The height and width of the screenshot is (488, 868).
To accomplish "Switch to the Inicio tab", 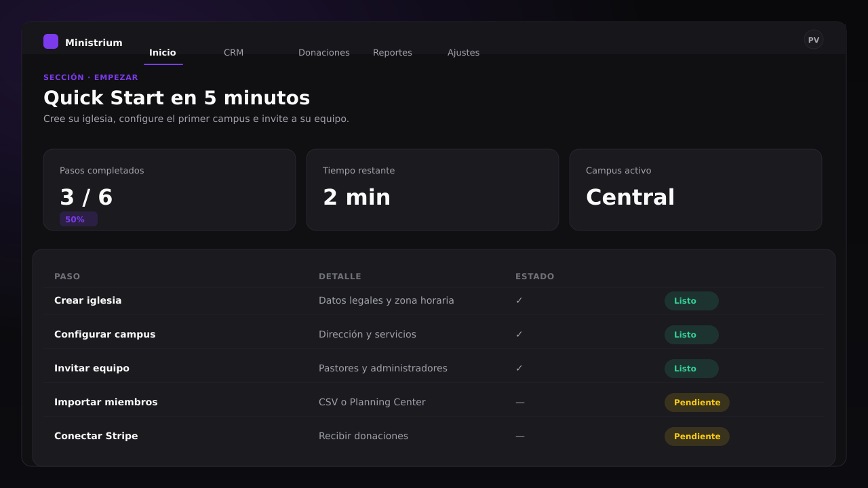I will pyautogui.click(x=163, y=52).
